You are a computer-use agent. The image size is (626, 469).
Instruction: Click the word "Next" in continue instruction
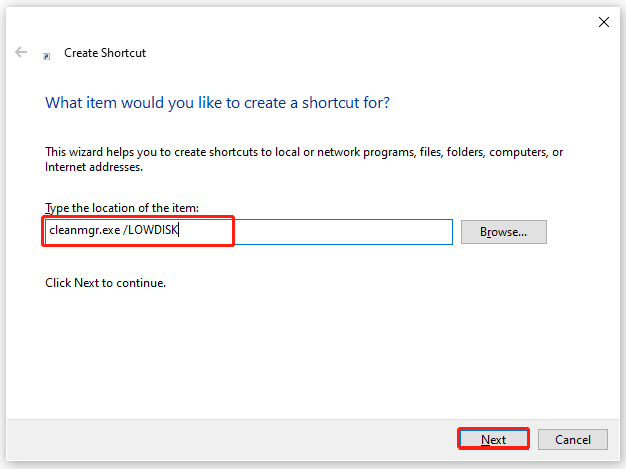(86, 283)
